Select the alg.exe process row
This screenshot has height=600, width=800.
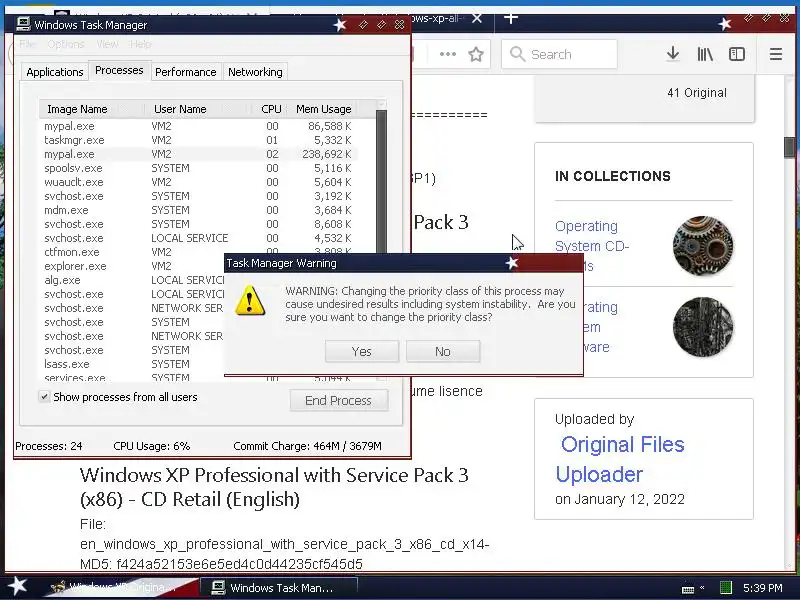[133, 280]
